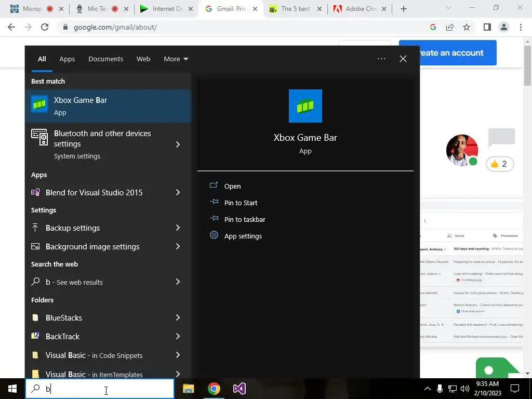Expand Visual Basic in Code Snippets arrow

pyautogui.click(x=178, y=355)
